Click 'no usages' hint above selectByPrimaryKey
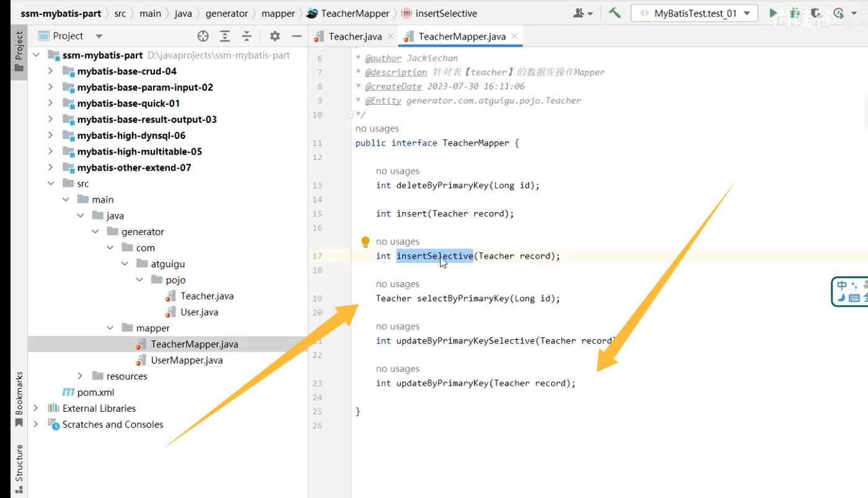Screen dimensions: 868x498 click(397, 284)
